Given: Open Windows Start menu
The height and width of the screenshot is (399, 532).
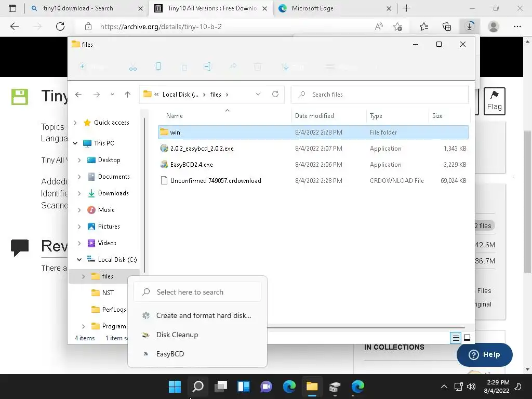Looking at the screenshot, I should (x=175, y=387).
